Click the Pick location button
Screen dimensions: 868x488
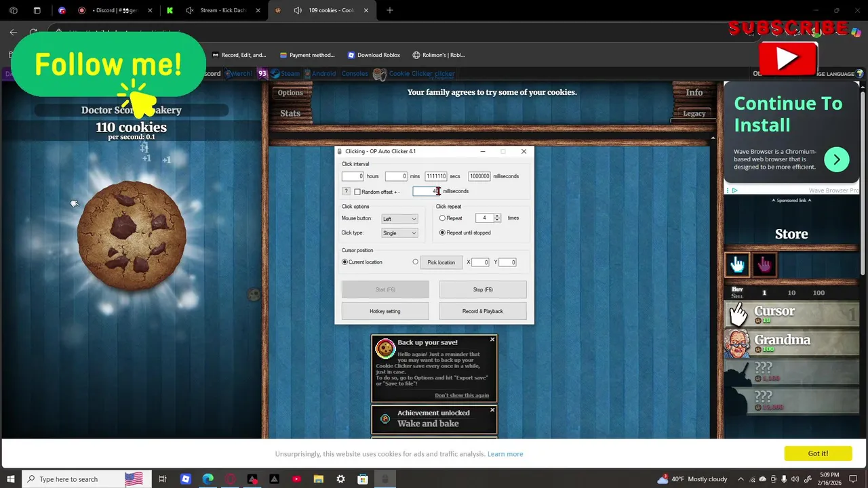tap(441, 262)
